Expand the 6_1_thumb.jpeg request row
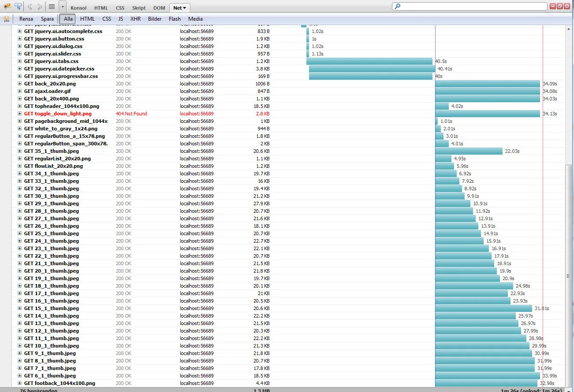574x392 pixels. pos(19,376)
